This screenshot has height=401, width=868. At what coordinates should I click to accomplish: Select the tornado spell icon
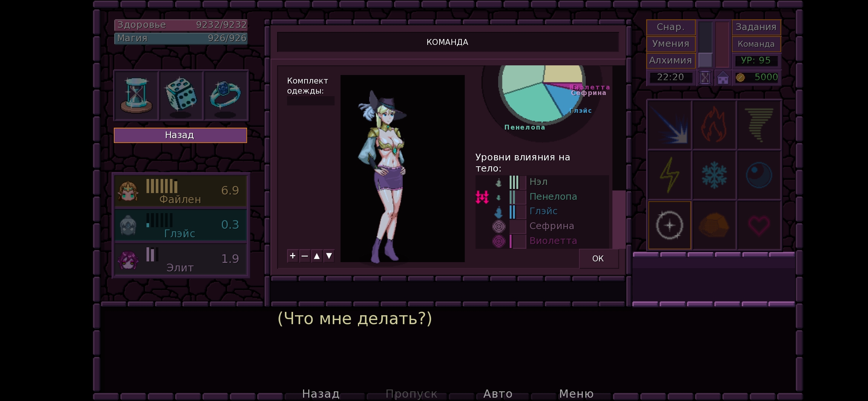pyautogui.click(x=759, y=125)
